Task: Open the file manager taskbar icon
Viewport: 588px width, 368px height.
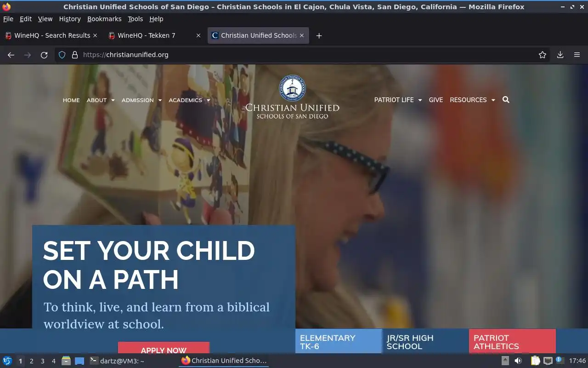Action: tap(66, 361)
